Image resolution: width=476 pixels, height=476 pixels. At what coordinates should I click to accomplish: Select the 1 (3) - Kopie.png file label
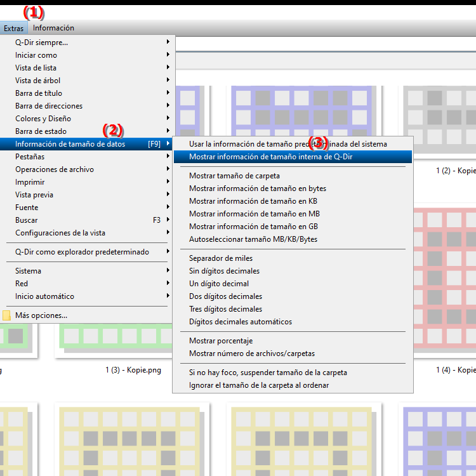tap(133, 371)
